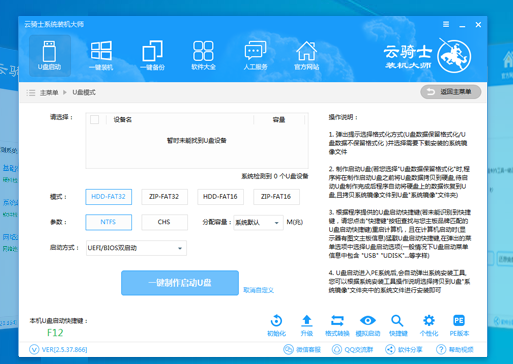Click the 初始化 reset icon
The image size is (513, 364).
point(276,321)
